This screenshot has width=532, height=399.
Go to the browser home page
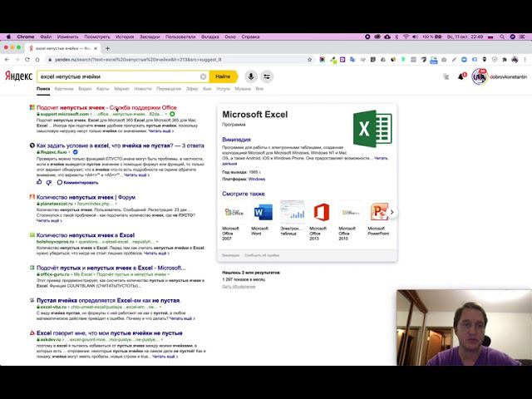point(37,59)
